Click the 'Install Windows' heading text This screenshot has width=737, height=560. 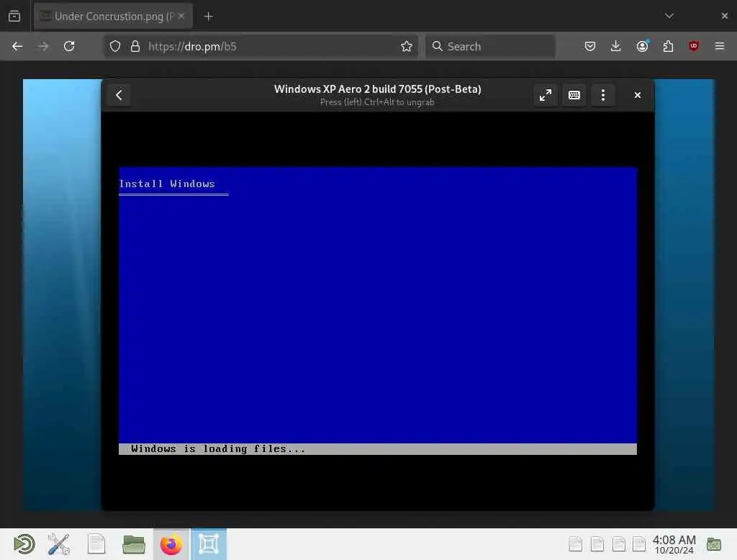[x=167, y=184]
